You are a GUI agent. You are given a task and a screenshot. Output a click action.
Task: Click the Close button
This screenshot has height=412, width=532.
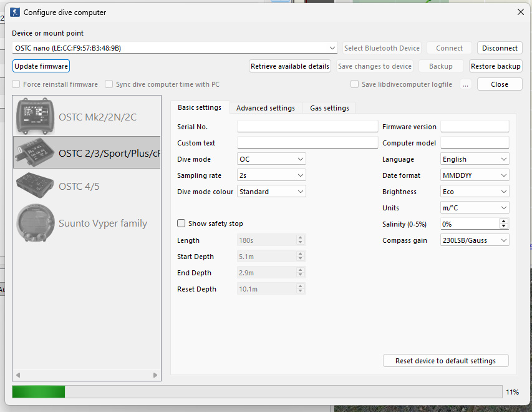pos(500,84)
